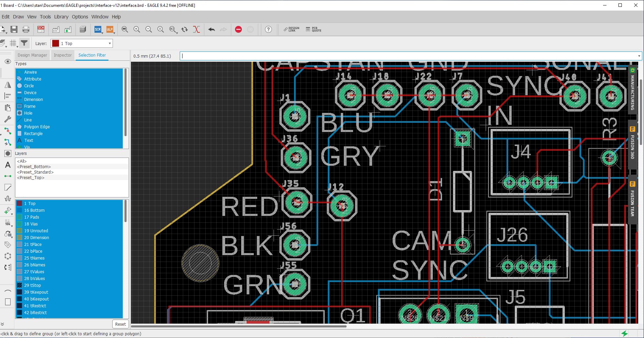Click the Design Link icon

[291, 29]
